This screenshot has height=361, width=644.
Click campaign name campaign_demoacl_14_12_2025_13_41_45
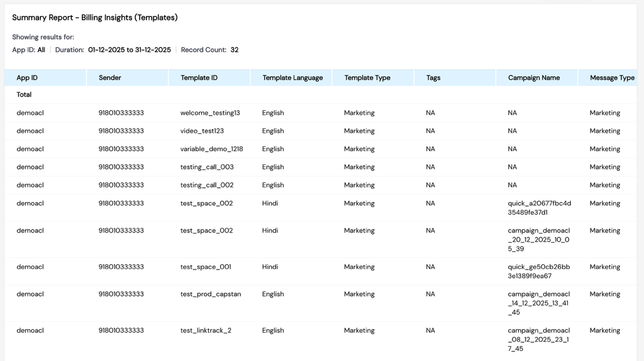click(539, 303)
